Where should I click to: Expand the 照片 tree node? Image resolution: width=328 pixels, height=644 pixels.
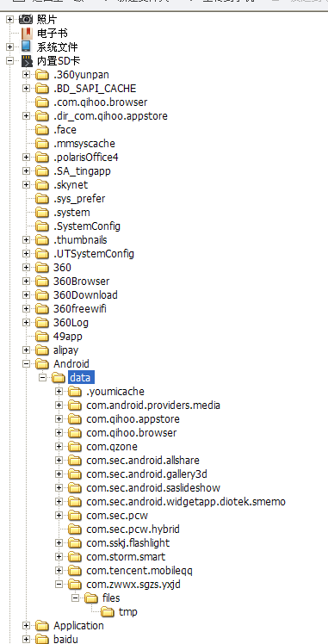(x=9, y=19)
